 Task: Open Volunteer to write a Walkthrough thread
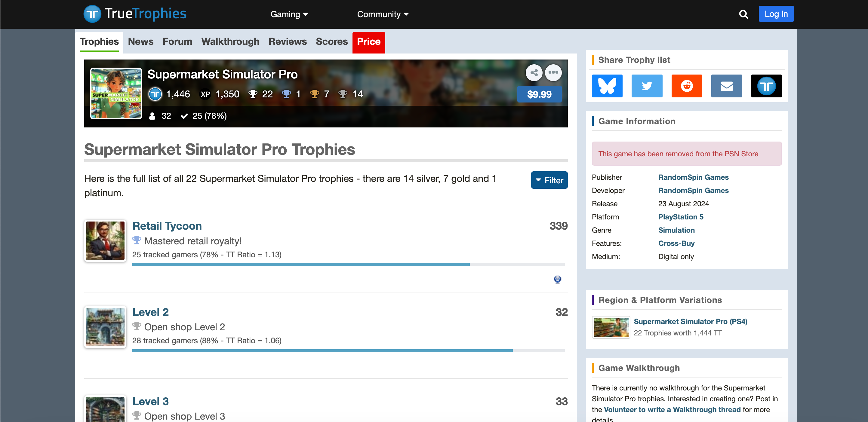coord(672,410)
